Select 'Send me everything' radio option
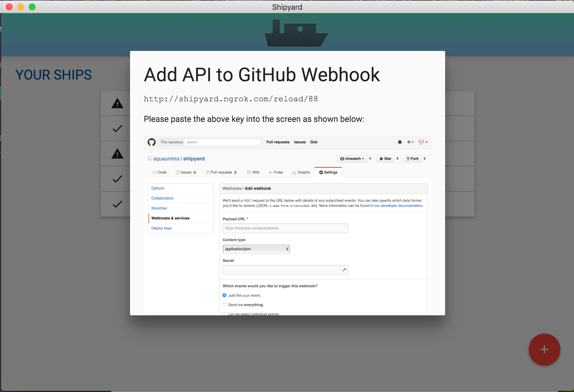 [x=224, y=305]
